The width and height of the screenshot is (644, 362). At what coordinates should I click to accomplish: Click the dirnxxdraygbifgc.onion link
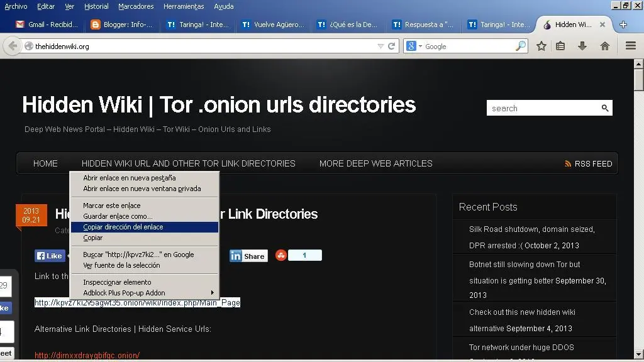click(x=87, y=355)
